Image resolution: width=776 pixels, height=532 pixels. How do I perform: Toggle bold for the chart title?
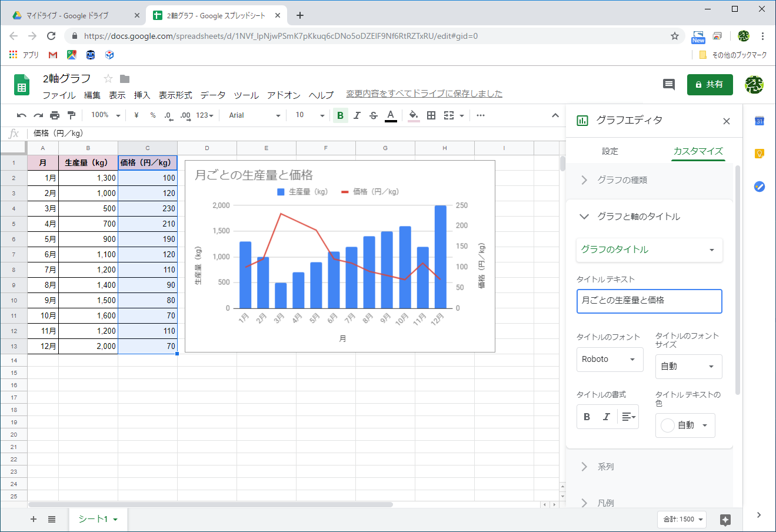click(587, 417)
